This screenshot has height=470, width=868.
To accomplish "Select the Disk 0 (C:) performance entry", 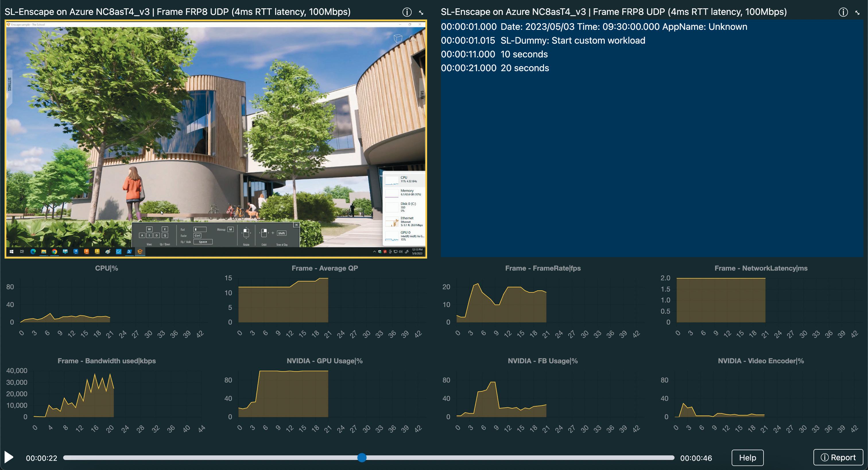I will (x=404, y=207).
